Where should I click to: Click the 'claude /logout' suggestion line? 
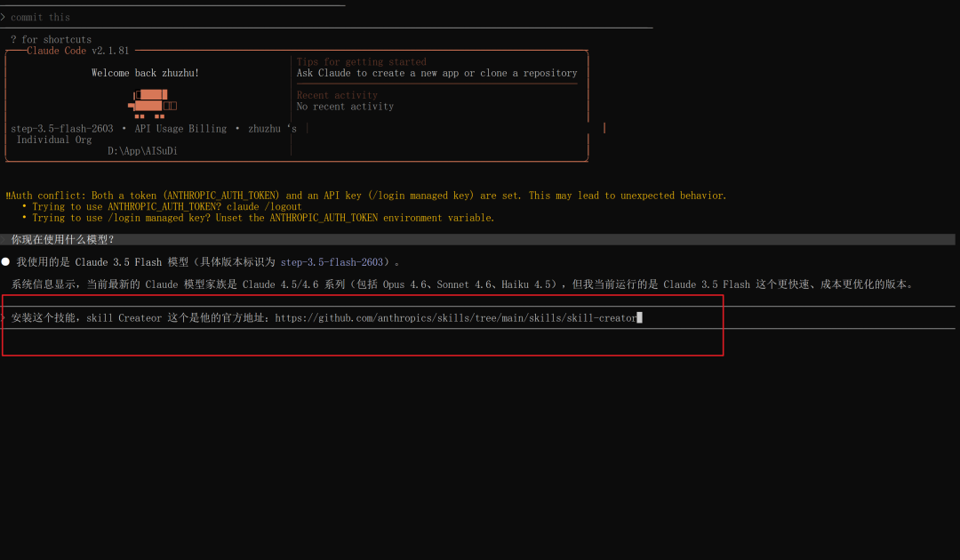point(166,207)
